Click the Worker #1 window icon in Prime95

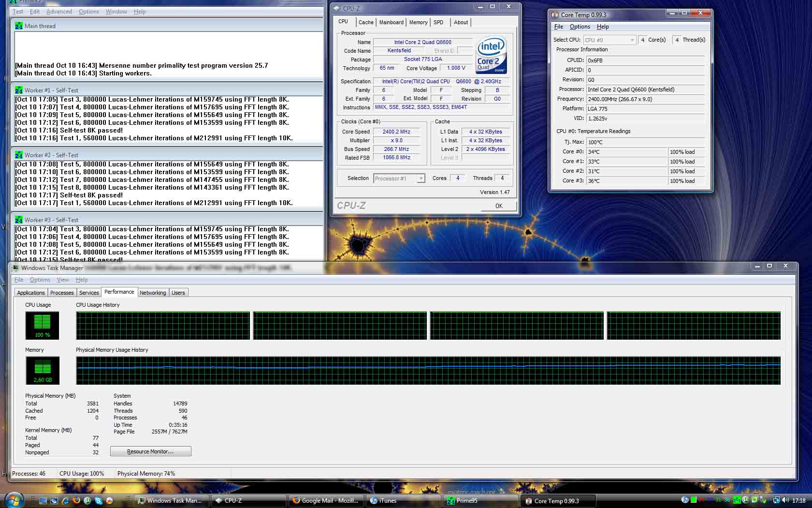19,90
